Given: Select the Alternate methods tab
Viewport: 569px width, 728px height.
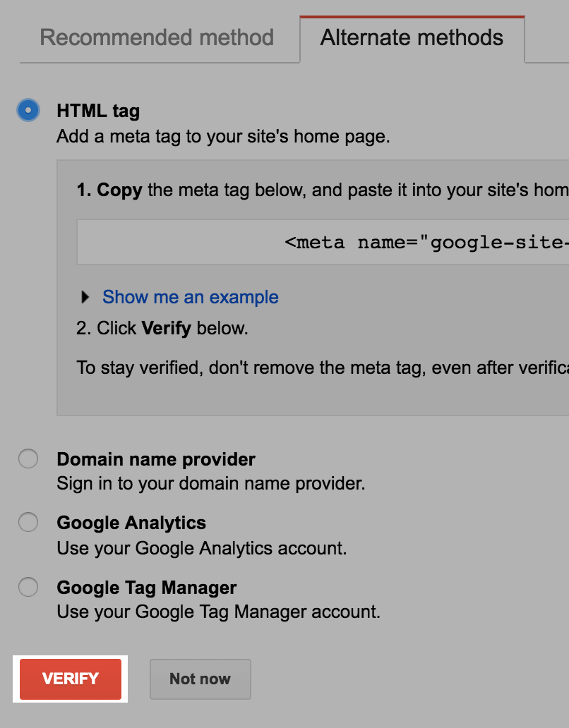Looking at the screenshot, I should 412,37.
